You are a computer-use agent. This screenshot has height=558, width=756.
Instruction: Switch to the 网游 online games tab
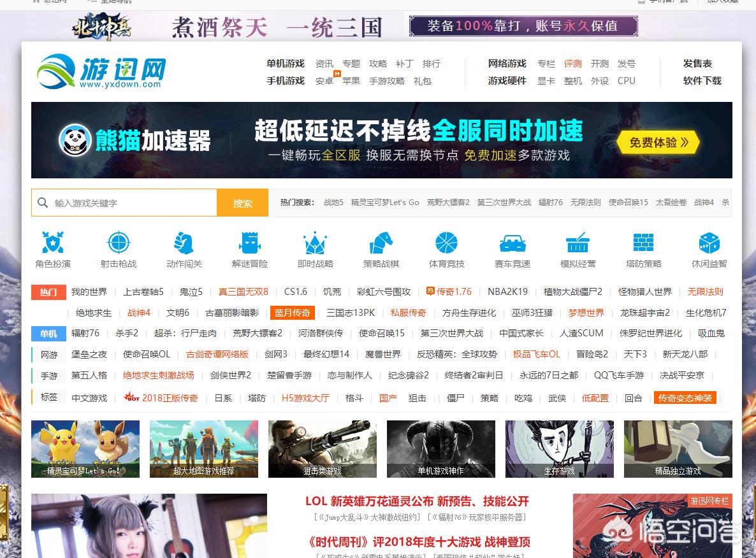pyautogui.click(x=48, y=355)
